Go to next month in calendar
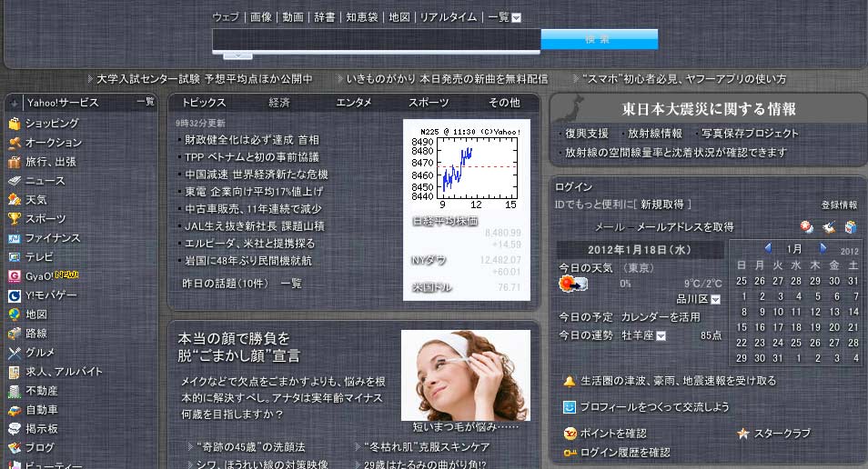The height and width of the screenshot is (469, 868). (x=823, y=248)
